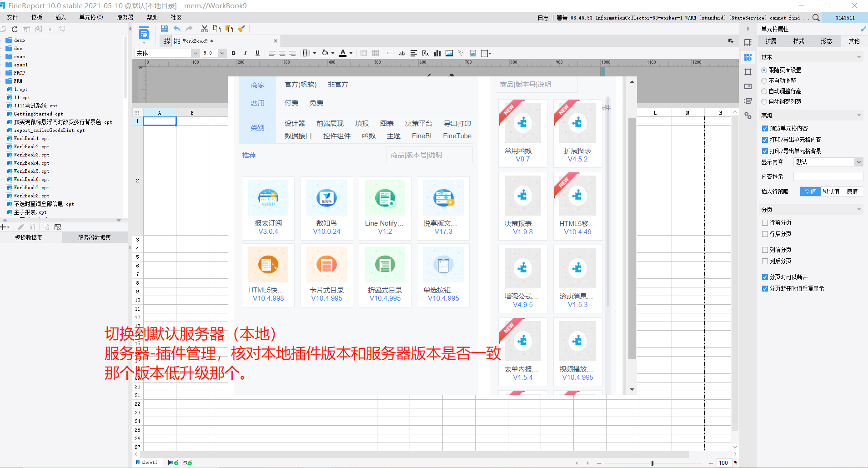The image size is (868, 468).
Task: Center cell text horizontally
Action: click(282, 53)
